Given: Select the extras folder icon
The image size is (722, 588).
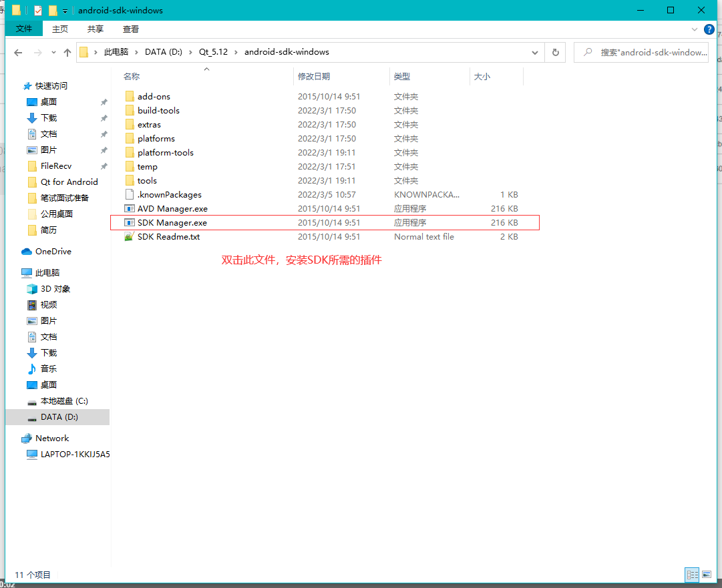Looking at the screenshot, I should (x=130, y=124).
